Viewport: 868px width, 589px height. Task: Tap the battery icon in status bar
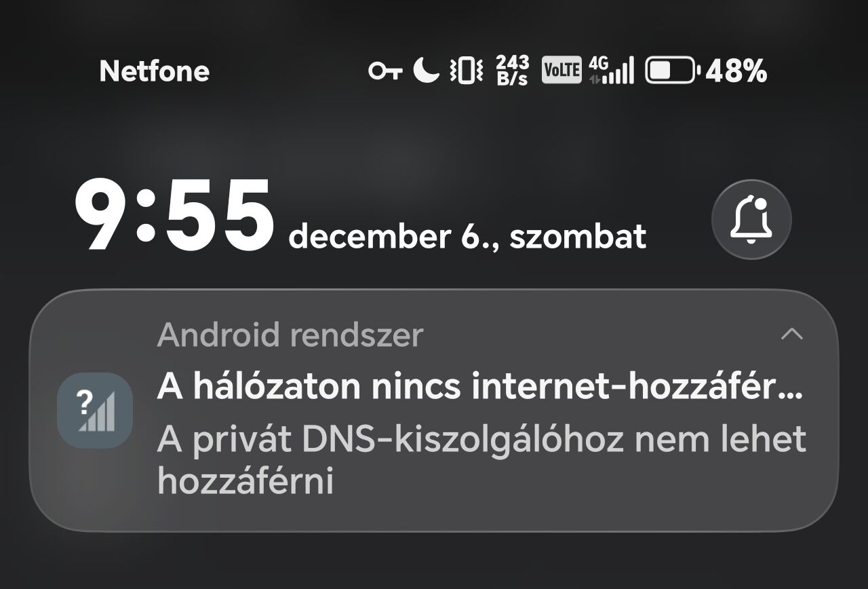[671, 71]
